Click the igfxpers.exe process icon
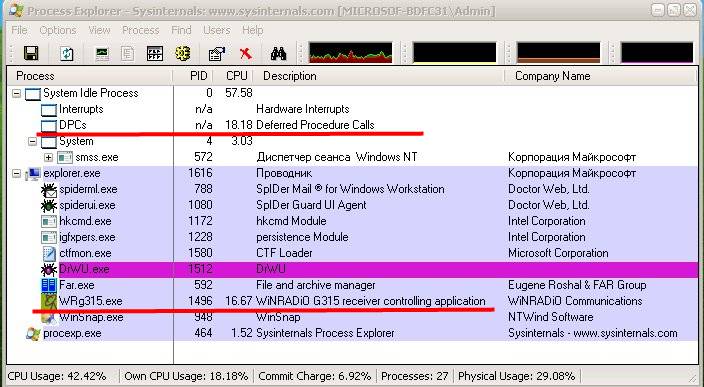This screenshot has width=704, height=387. (48, 237)
